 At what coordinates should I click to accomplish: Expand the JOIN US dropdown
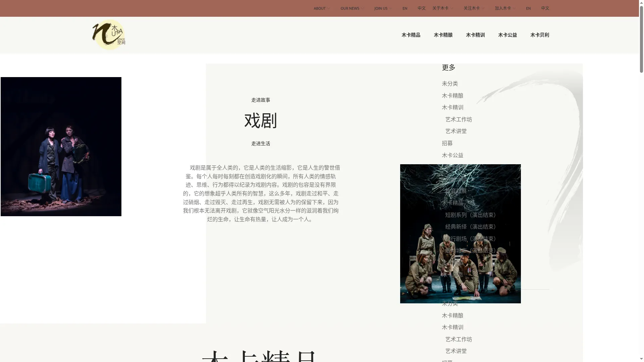click(383, 8)
